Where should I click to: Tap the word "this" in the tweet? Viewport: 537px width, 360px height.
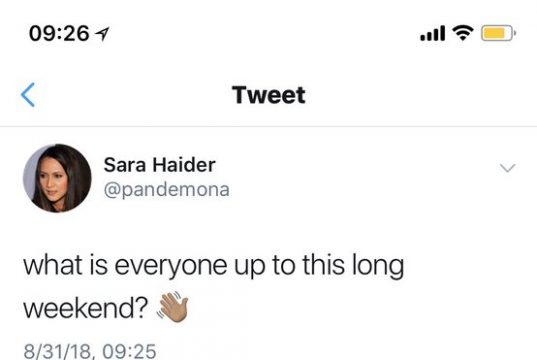point(323,264)
